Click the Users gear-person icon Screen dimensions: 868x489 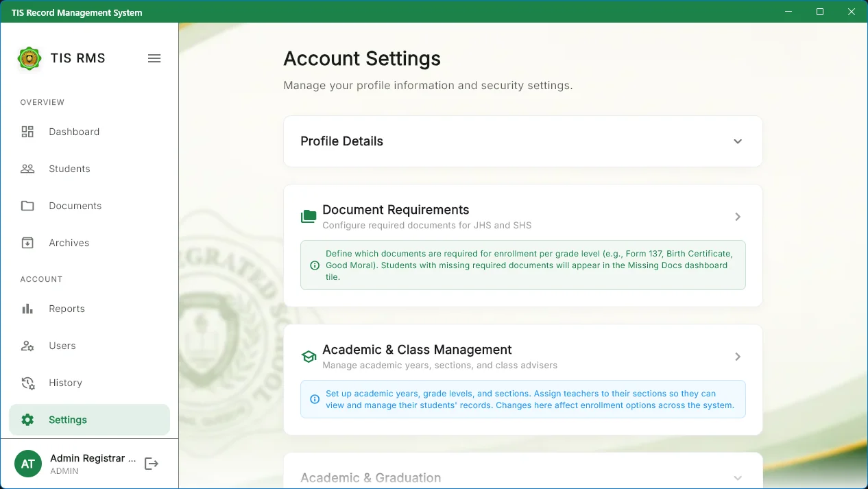click(x=27, y=346)
